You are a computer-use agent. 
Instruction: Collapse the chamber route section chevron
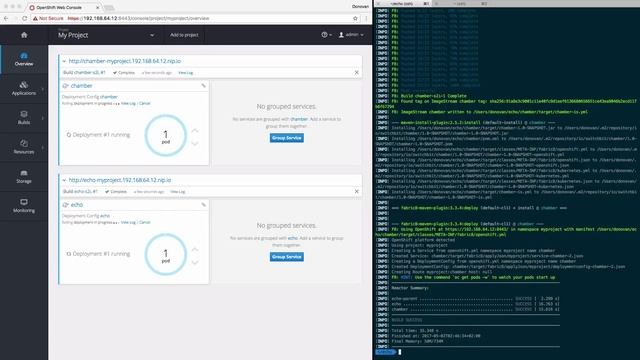[x=64, y=61]
